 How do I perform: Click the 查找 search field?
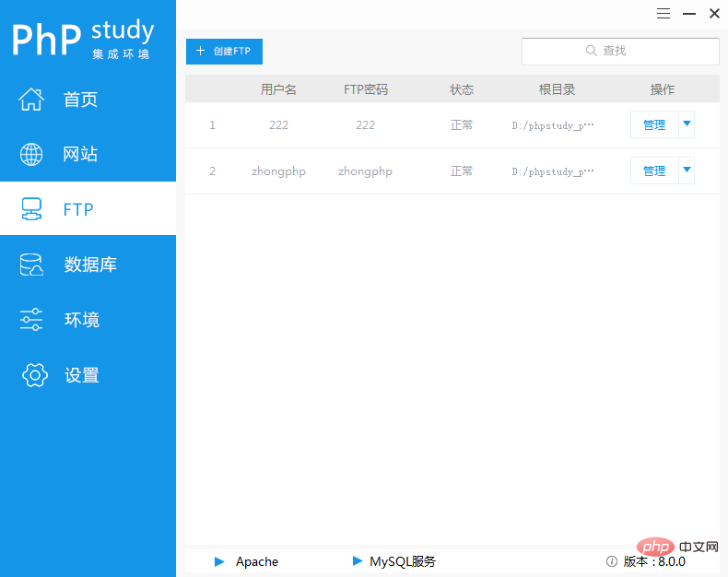coord(620,52)
